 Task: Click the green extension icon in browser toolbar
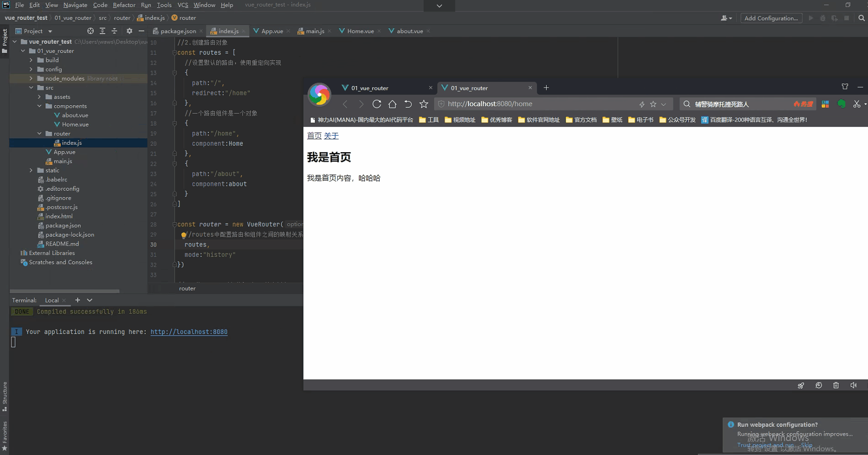[x=842, y=104]
